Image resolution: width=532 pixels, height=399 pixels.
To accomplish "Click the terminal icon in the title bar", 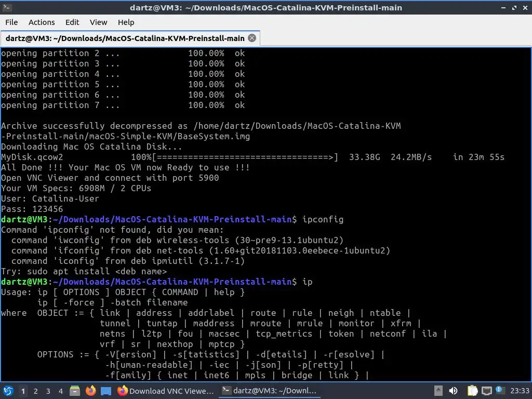I will (x=7, y=7).
